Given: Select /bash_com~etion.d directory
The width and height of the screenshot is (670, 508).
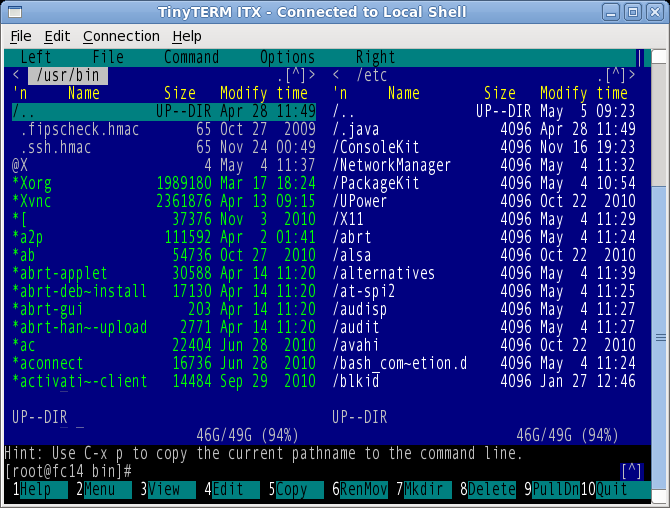Looking at the screenshot, I should click(484, 363).
